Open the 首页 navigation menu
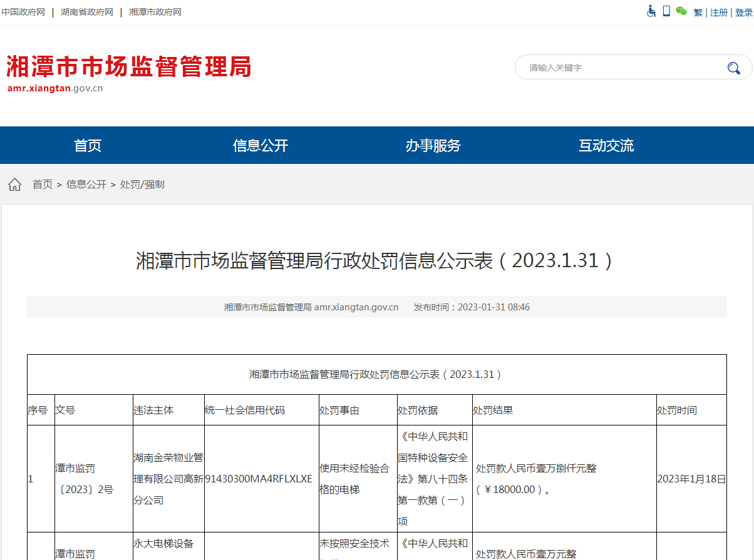The image size is (754, 560). click(x=88, y=145)
